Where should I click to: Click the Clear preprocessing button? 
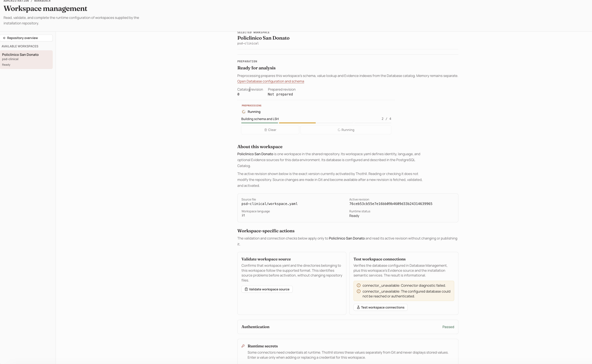270,130
